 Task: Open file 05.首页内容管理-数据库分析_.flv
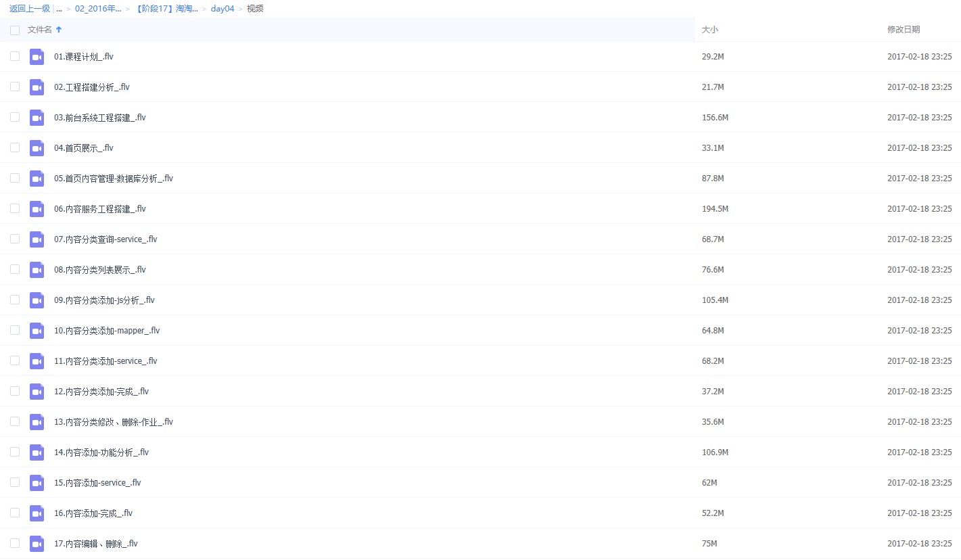(x=114, y=179)
